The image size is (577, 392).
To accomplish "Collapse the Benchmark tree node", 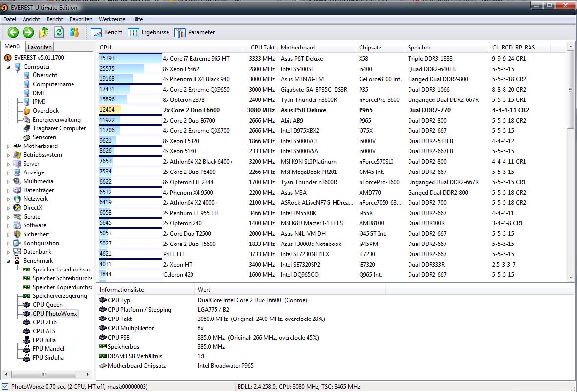I will pos(8,261).
